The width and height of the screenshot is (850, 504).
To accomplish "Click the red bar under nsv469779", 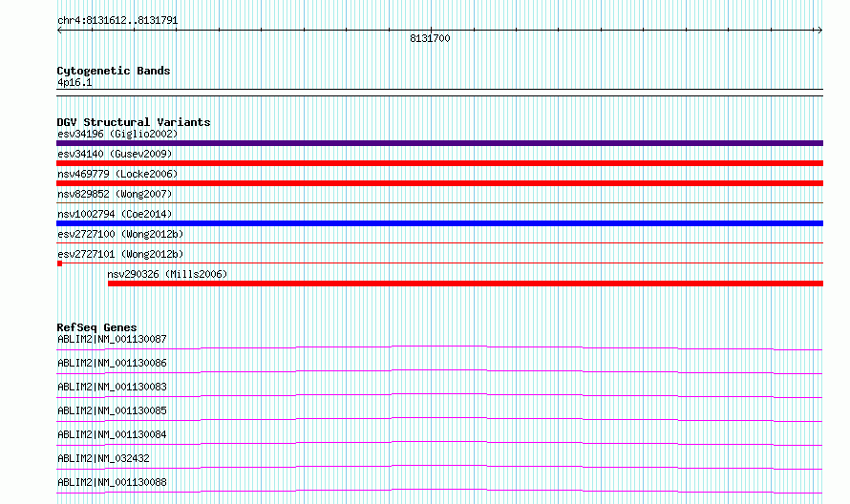I will click(x=439, y=183).
